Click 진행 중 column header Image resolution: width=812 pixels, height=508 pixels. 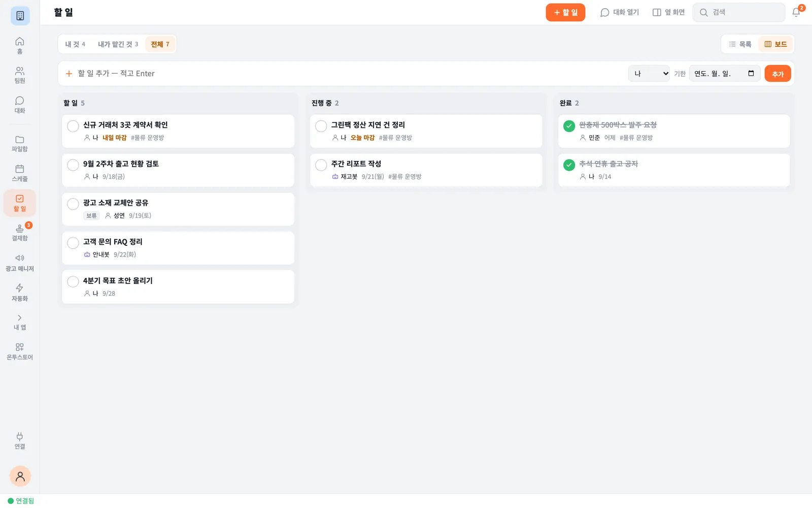coord(325,103)
